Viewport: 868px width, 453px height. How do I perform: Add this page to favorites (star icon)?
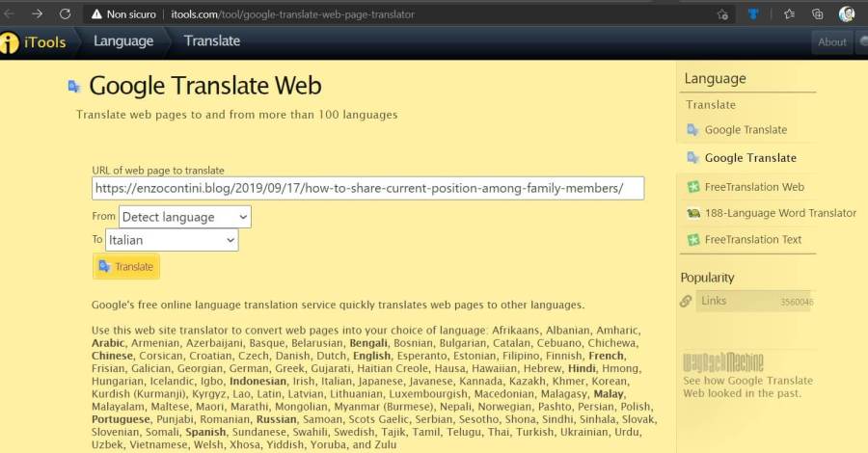(x=722, y=14)
